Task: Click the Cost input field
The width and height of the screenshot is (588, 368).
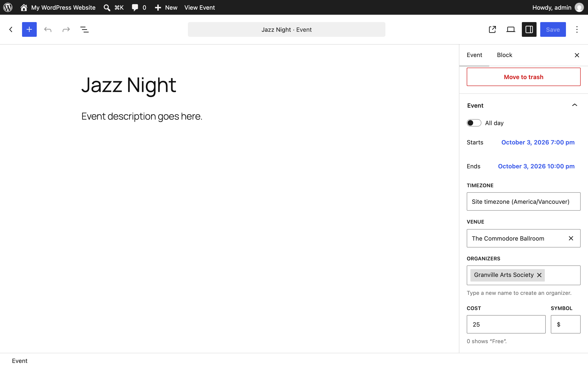Action: pos(506,324)
